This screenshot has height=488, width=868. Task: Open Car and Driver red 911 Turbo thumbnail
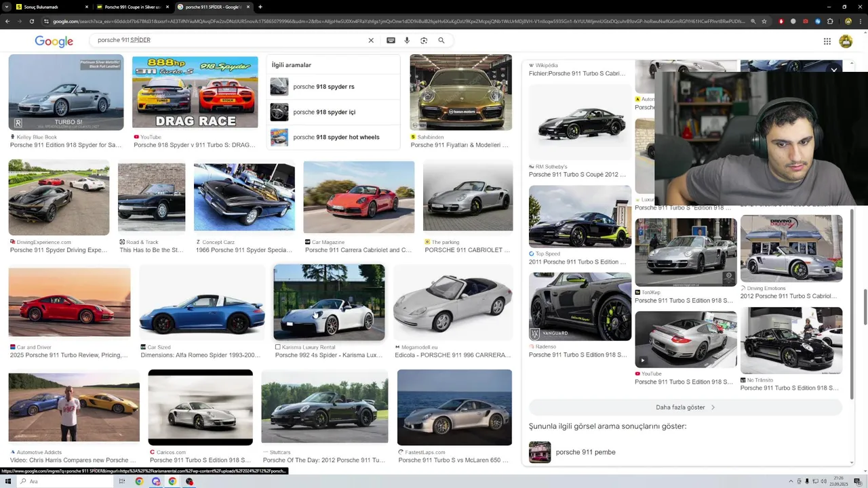click(69, 302)
